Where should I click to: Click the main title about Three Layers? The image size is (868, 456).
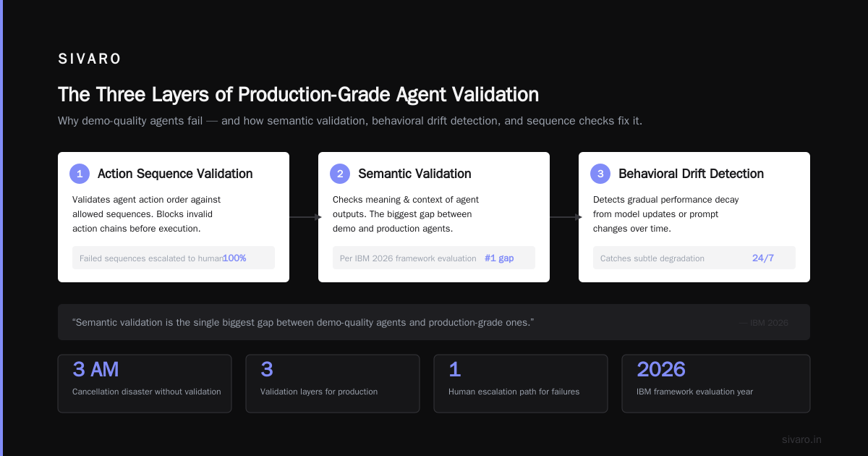(x=298, y=95)
